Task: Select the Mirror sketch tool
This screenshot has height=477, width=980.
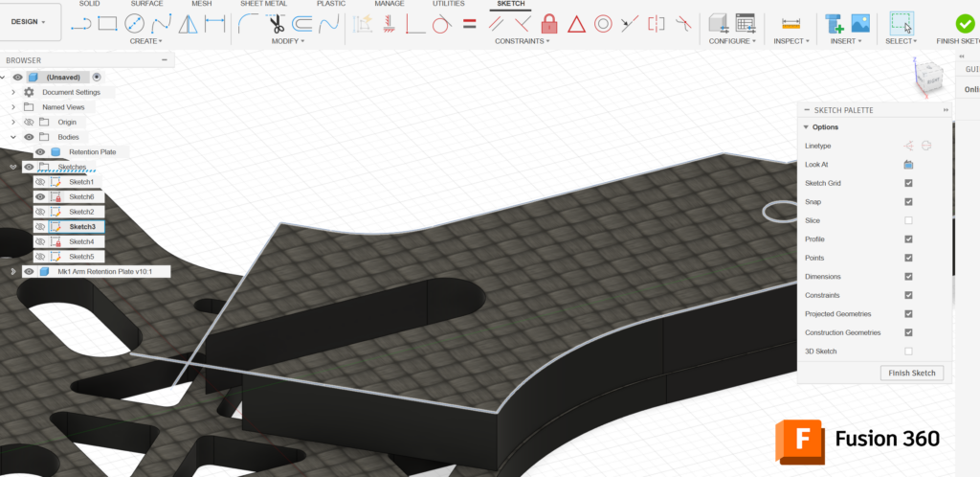Action: pos(189,24)
